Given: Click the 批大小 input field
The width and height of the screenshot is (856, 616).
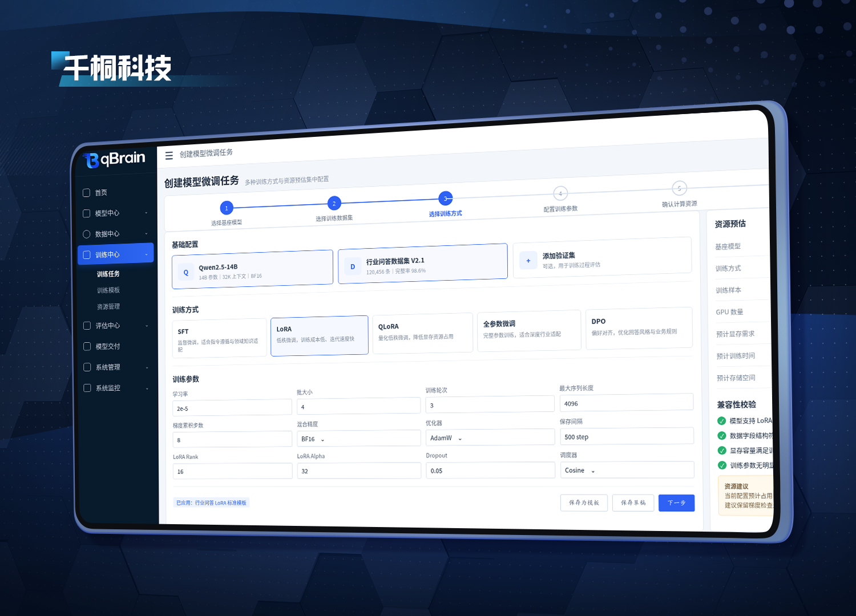Looking at the screenshot, I should [x=359, y=406].
